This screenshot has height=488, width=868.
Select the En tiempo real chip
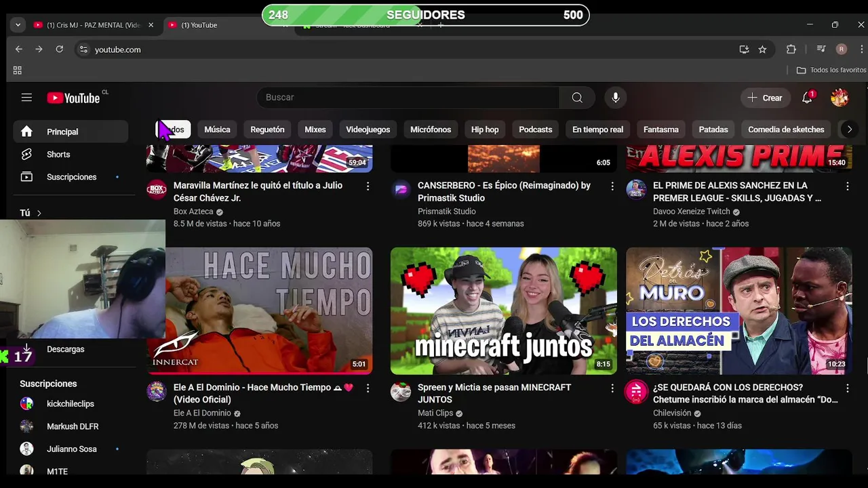click(597, 129)
